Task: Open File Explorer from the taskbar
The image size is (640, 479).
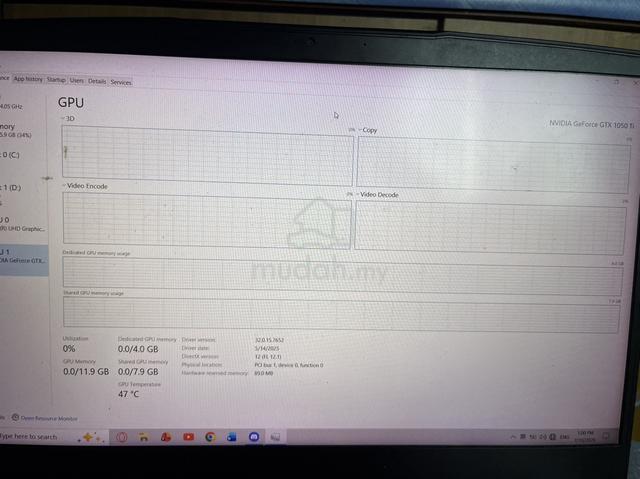Action: pyautogui.click(x=144, y=437)
